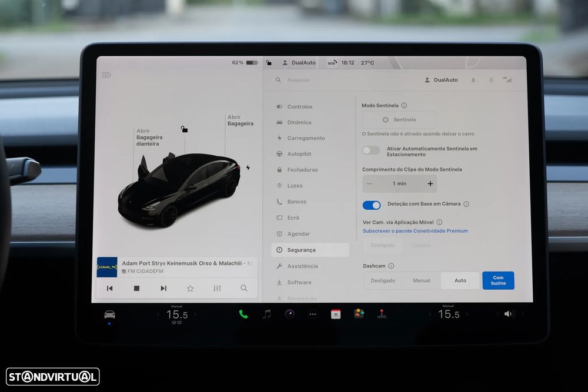This screenshot has height=392, width=588.
Task: Stop media playback
Action: point(136,288)
